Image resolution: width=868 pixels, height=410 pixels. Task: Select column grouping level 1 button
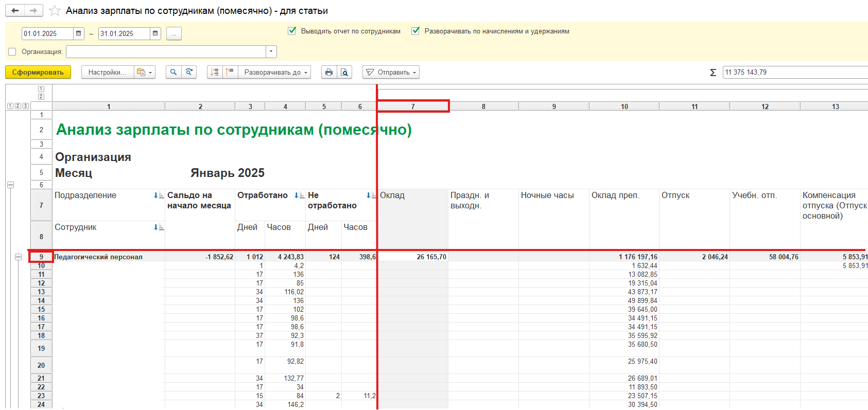tap(41, 89)
